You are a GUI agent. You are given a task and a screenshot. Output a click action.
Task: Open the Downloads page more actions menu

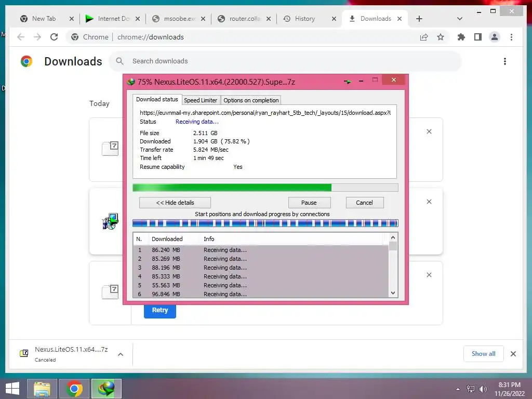(x=505, y=61)
